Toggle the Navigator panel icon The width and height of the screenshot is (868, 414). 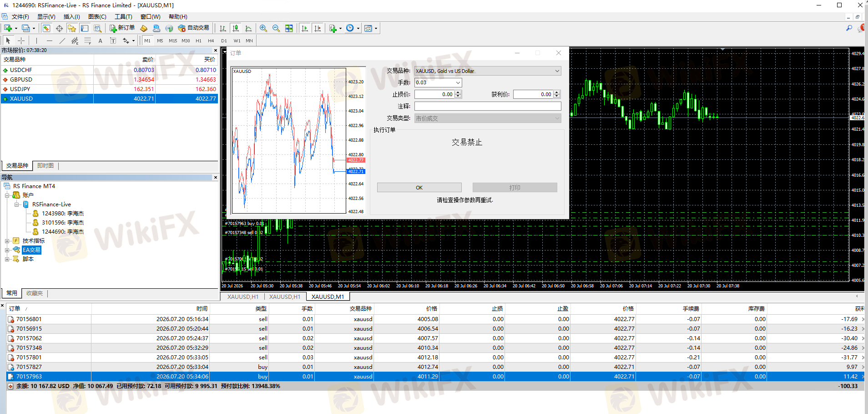[x=72, y=28]
